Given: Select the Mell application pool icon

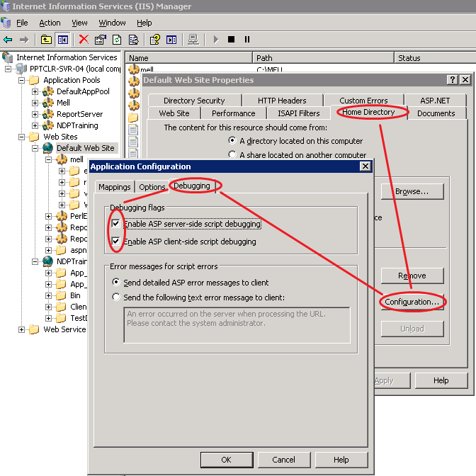Looking at the screenshot, I should point(48,103).
